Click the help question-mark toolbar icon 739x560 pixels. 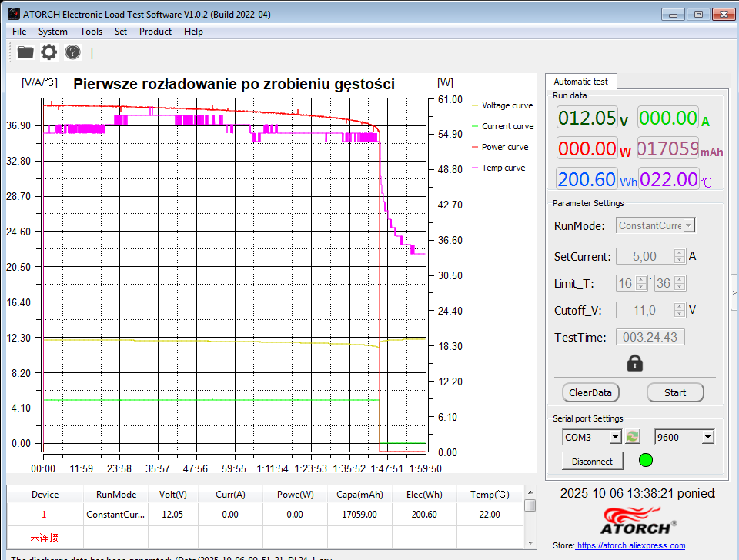72,52
